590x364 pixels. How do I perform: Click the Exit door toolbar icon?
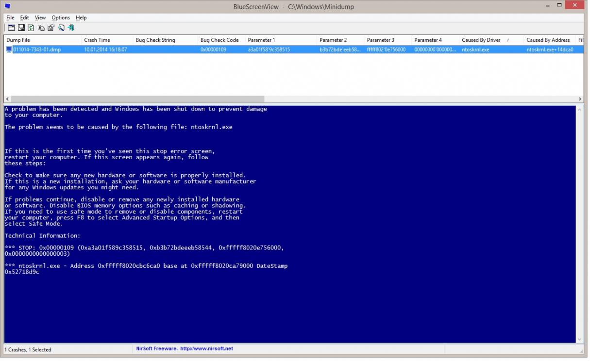[x=71, y=28]
